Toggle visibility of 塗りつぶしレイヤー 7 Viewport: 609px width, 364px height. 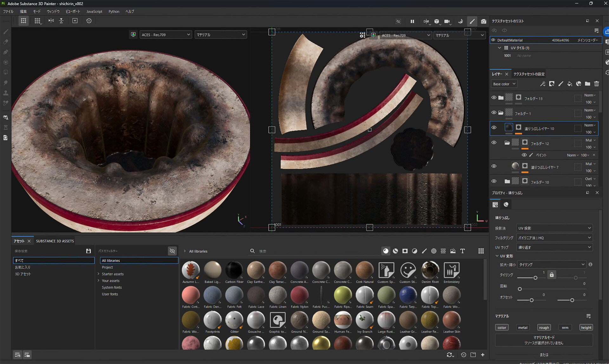pyautogui.click(x=494, y=166)
